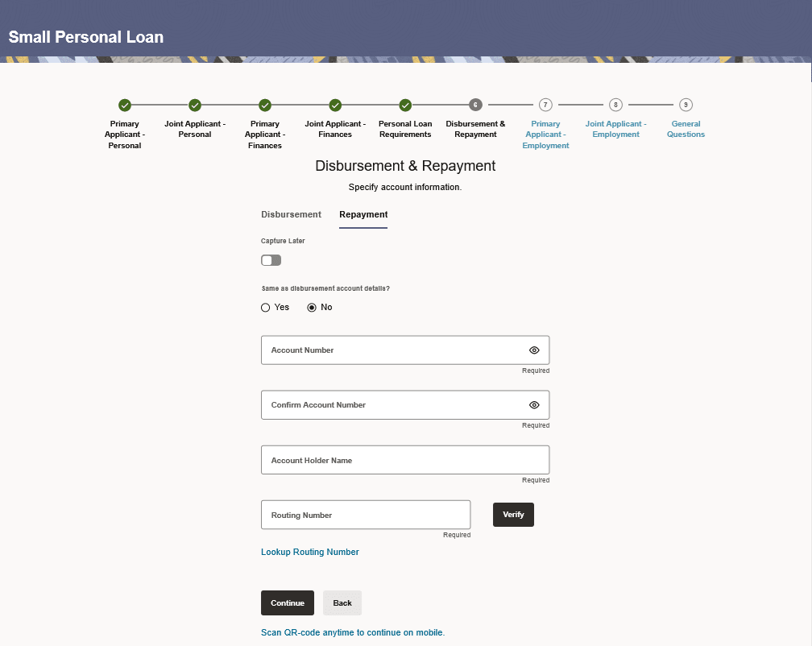812x646 pixels.
Task: Click the Small Personal Loan header title
Action: point(86,37)
